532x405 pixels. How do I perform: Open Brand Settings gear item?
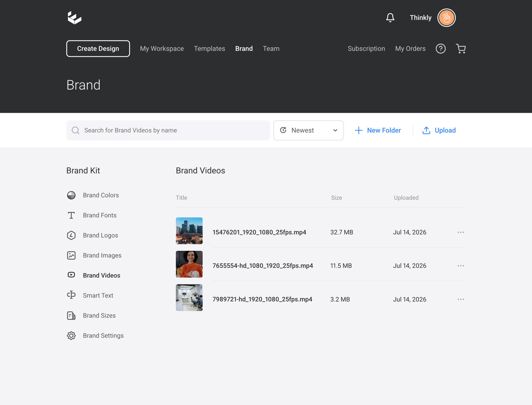pos(95,336)
